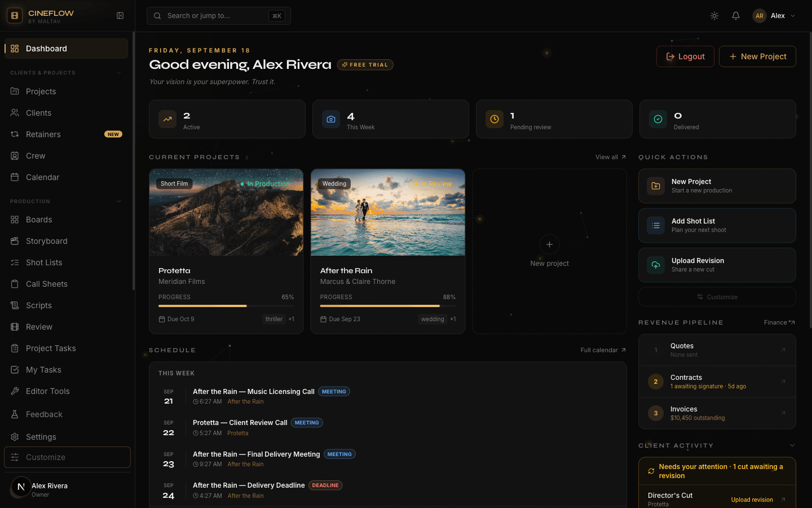Open the After the Rain thumbnail
812x508 pixels.
tap(388, 212)
